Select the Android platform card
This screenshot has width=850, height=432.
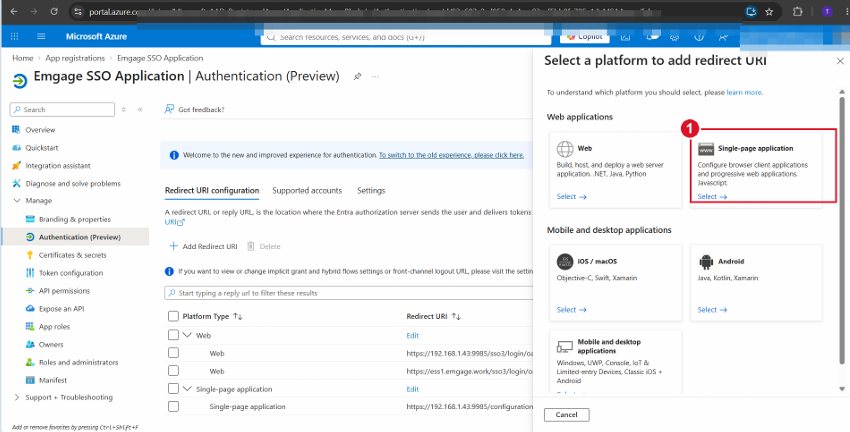[756, 283]
